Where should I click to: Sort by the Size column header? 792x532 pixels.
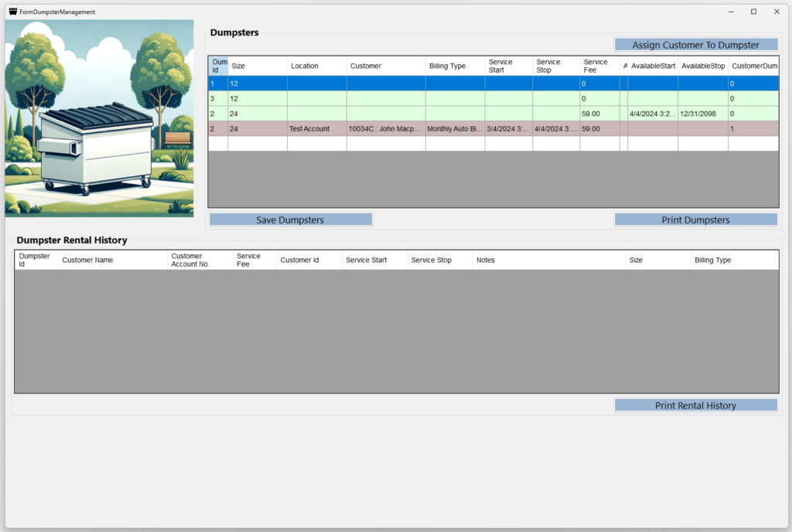point(257,66)
